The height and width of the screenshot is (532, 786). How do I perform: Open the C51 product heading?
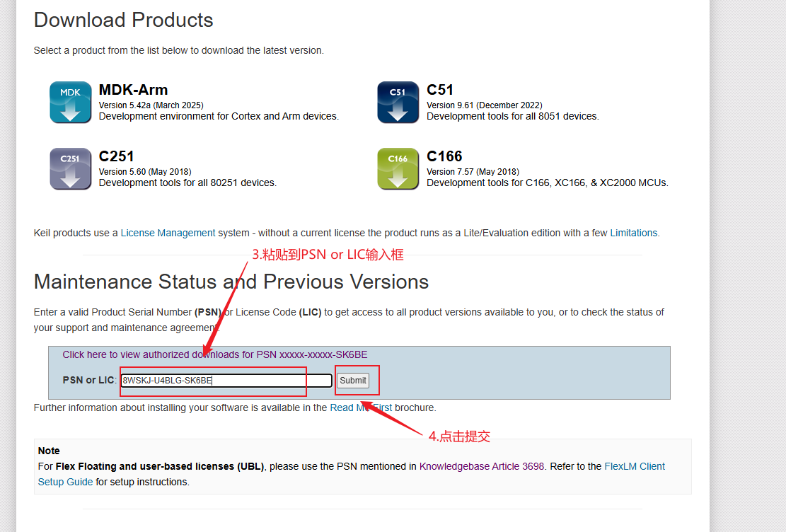coord(440,90)
